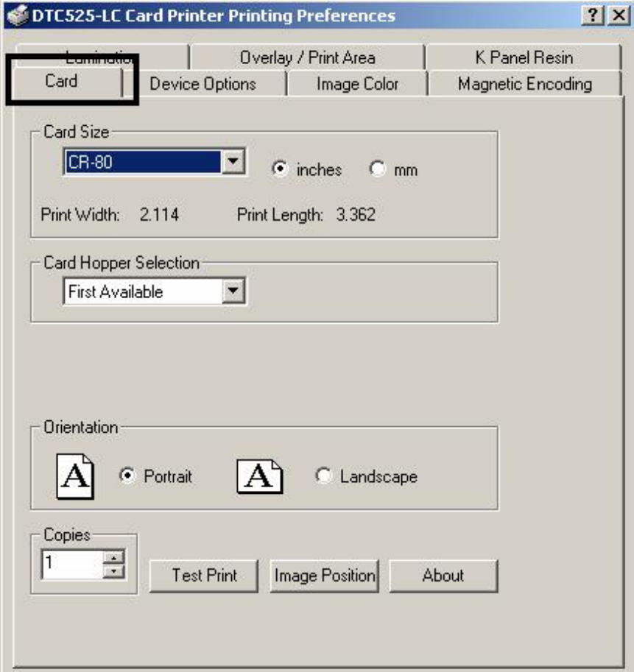Click the Card Hopper Selection group label
634x672 pixels.
tap(121, 263)
